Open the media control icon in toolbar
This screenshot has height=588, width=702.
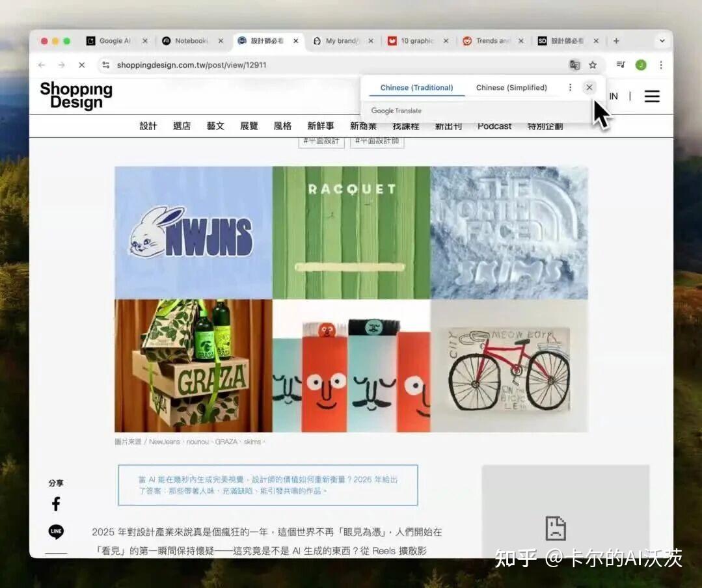click(x=621, y=65)
